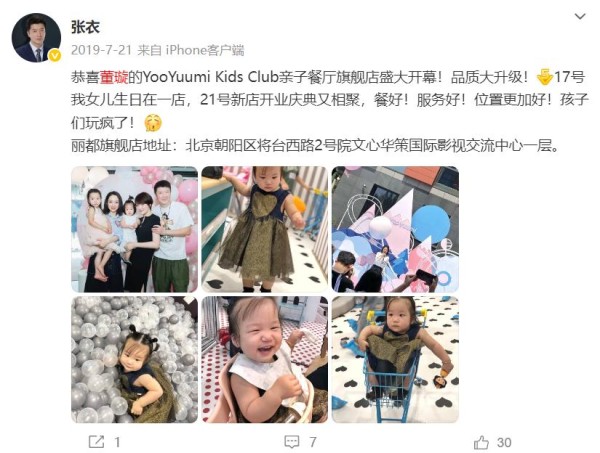Click the 2019-7-21 post timestamp

click(x=101, y=50)
